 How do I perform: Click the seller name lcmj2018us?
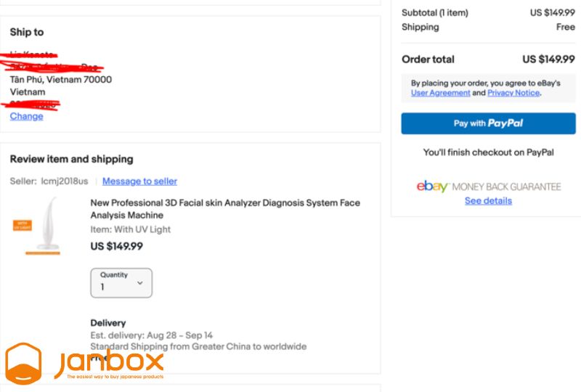pyautogui.click(x=65, y=181)
